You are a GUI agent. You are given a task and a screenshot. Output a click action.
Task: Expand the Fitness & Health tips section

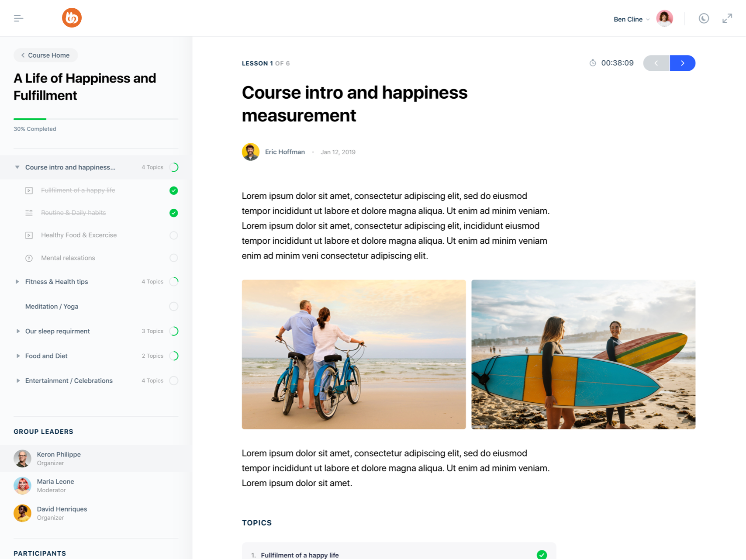pyautogui.click(x=17, y=282)
